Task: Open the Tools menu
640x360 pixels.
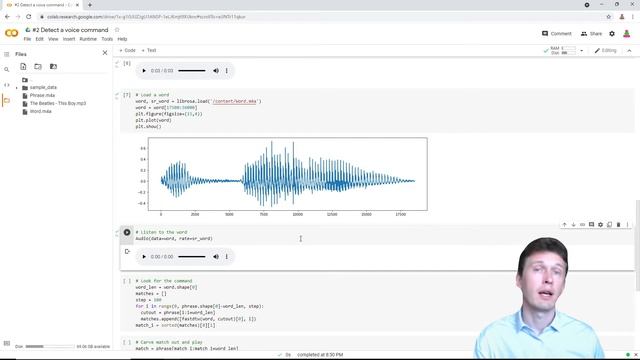Action: pyautogui.click(x=107, y=39)
